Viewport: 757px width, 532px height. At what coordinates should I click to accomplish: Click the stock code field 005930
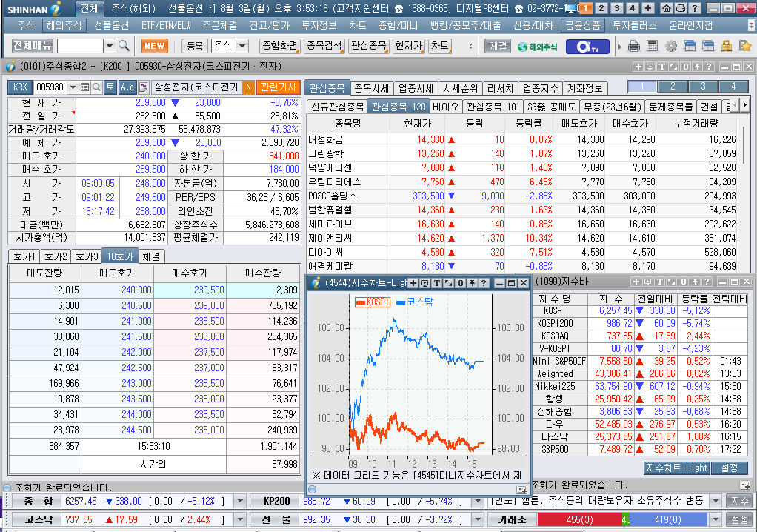point(50,87)
